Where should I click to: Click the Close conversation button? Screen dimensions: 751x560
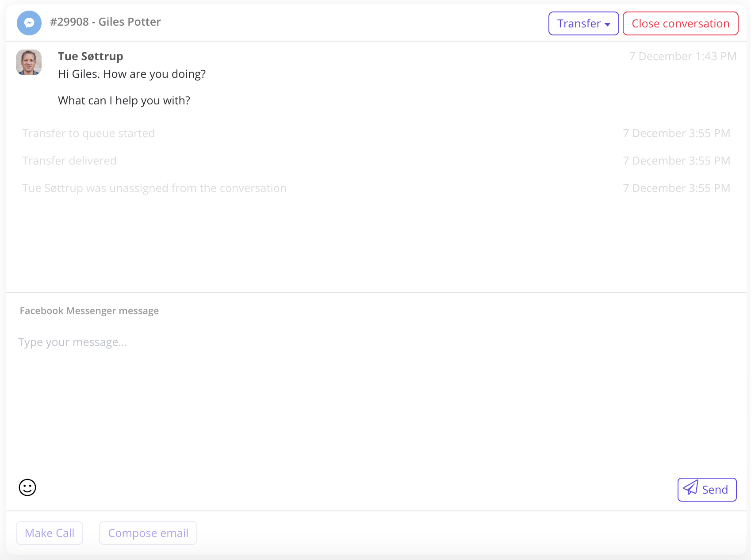(x=680, y=23)
